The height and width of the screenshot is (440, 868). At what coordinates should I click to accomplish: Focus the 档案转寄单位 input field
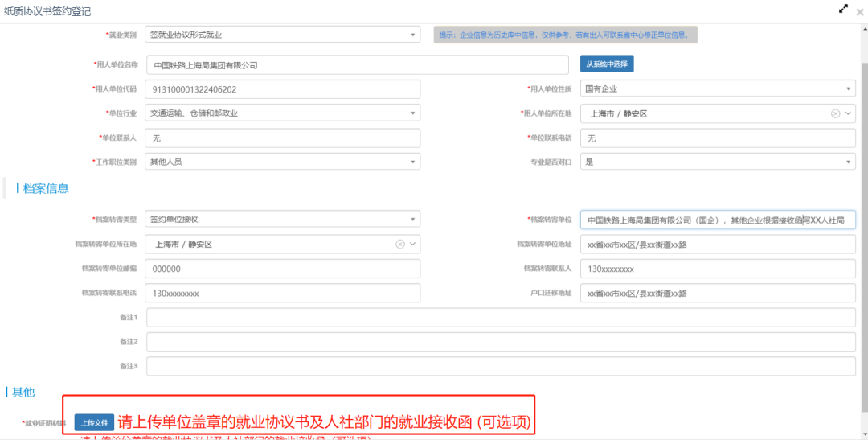pyautogui.click(x=718, y=220)
